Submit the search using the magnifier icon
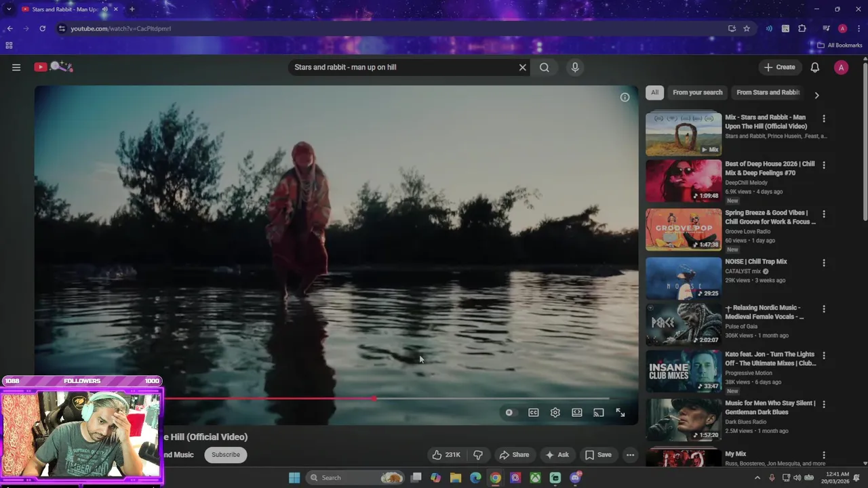 click(545, 67)
